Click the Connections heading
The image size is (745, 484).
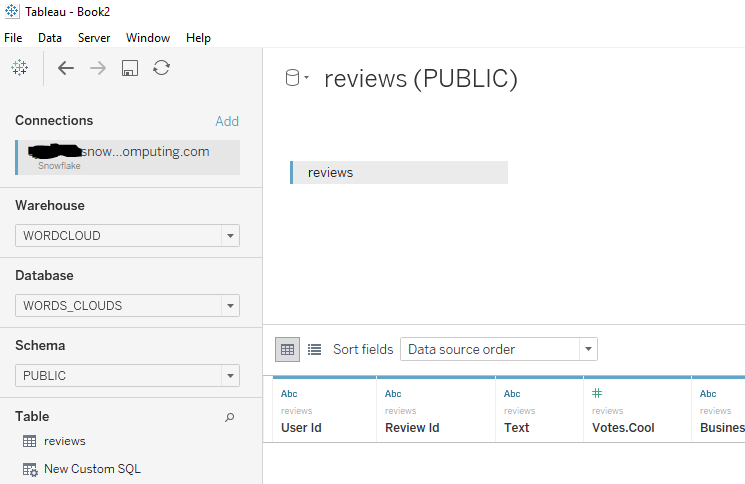pos(54,121)
